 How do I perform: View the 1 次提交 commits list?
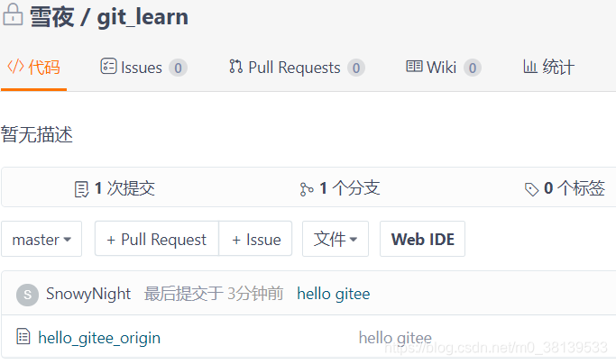click(115, 188)
